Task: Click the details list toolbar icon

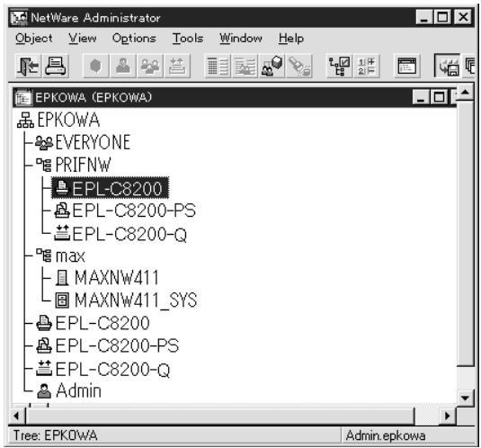Action: click(x=218, y=66)
